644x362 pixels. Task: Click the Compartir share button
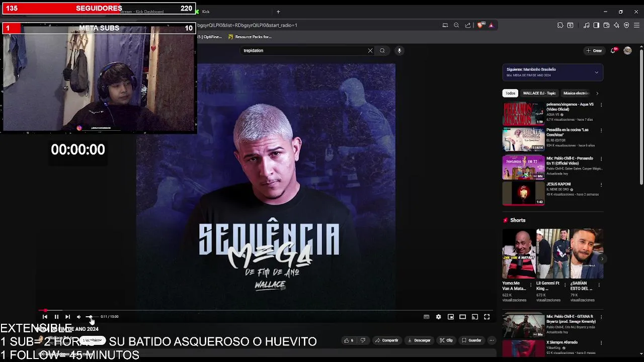pyautogui.click(x=386, y=340)
